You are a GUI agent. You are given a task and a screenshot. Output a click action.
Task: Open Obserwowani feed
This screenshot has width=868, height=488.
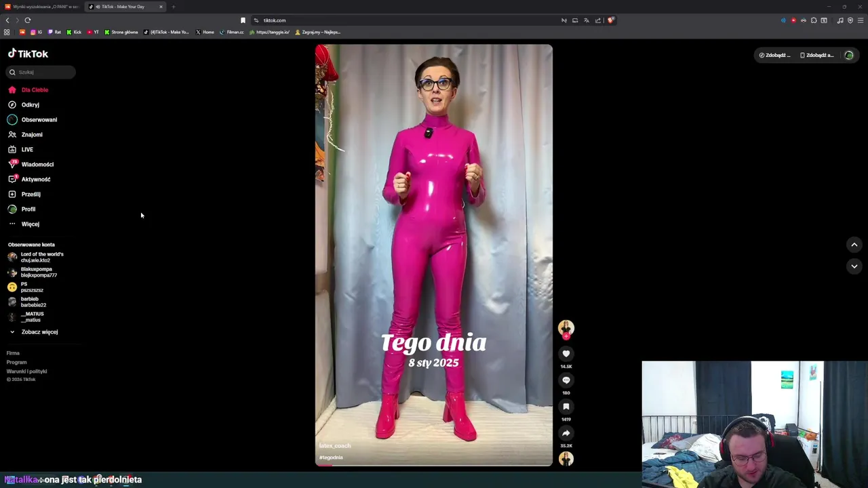33,120
